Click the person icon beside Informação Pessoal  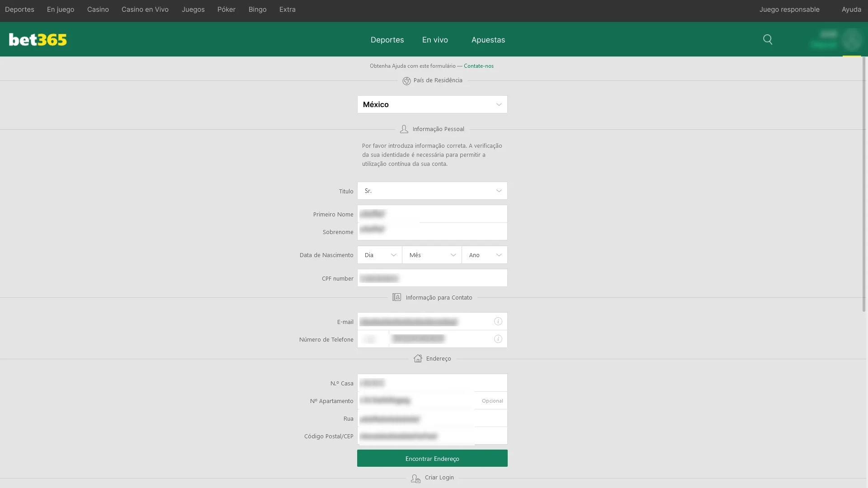pyautogui.click(x=404, y=129)
